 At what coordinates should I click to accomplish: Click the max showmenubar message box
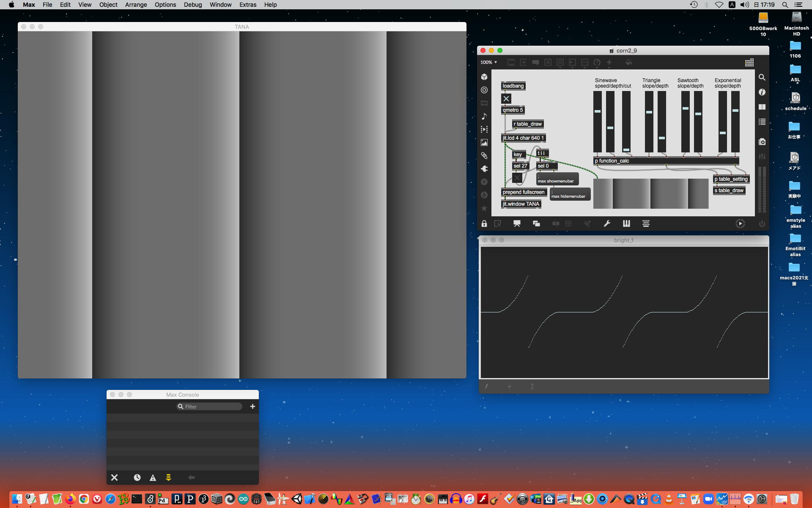pos(557,179)
